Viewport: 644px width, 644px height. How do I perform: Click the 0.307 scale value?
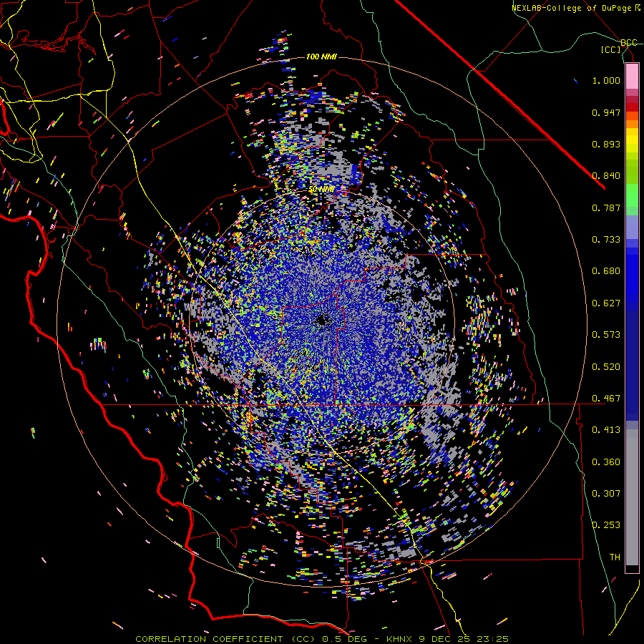606,494
